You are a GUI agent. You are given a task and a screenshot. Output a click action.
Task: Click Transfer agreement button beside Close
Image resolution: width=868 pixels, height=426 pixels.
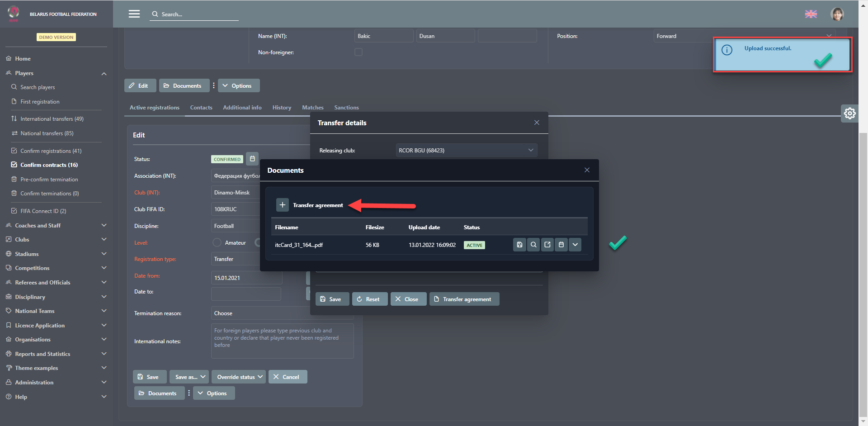click(x=464, y=299)
